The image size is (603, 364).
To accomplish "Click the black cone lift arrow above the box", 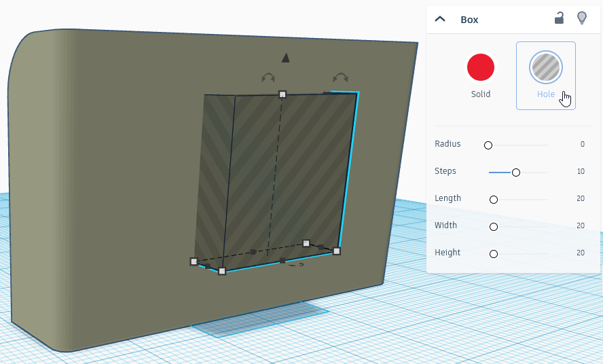I will click(285, 58).
